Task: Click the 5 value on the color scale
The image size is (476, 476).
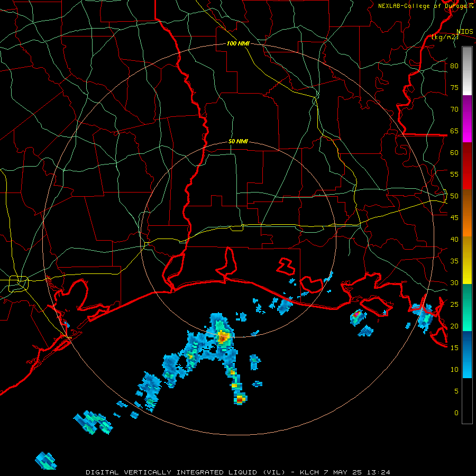Action: 456,391
